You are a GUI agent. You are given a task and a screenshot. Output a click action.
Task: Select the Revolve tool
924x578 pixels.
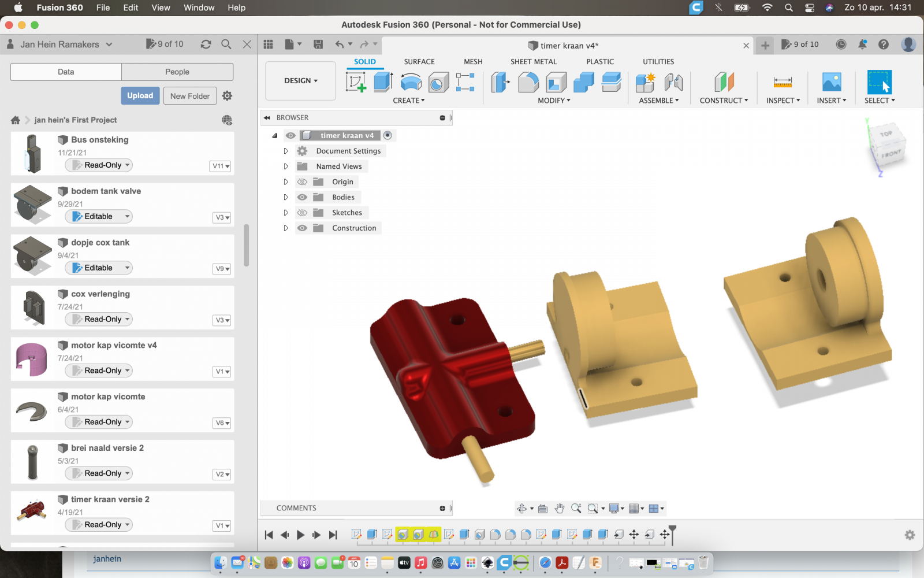(x=411, y=82)
